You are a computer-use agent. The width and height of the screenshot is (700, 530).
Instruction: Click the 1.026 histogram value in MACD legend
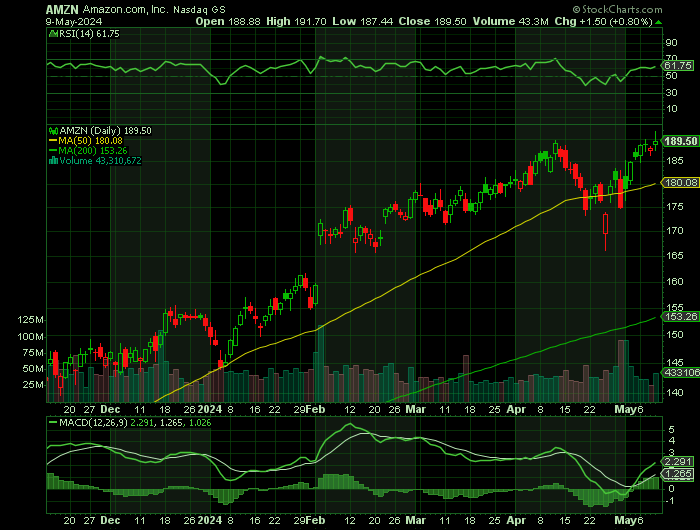(x=200, y=422)
